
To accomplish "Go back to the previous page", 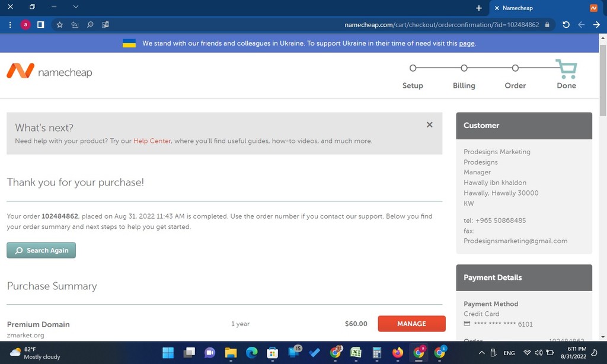I will 581,25.
